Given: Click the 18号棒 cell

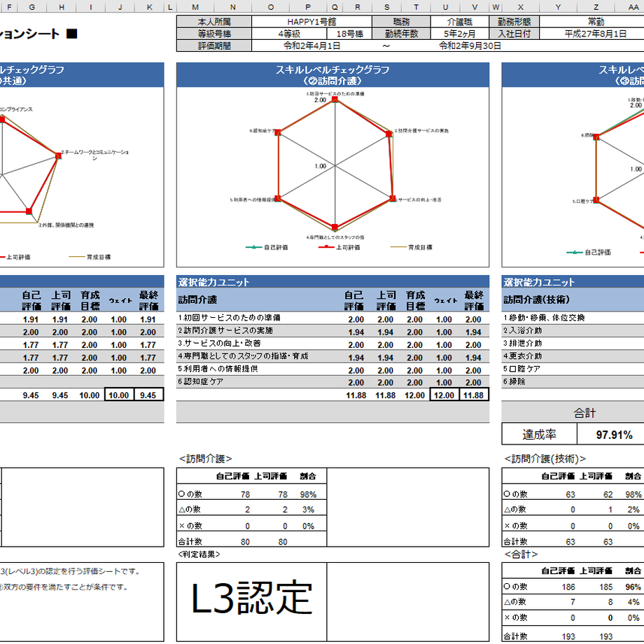Looking at the screenshot, I should tap(349, 34).
